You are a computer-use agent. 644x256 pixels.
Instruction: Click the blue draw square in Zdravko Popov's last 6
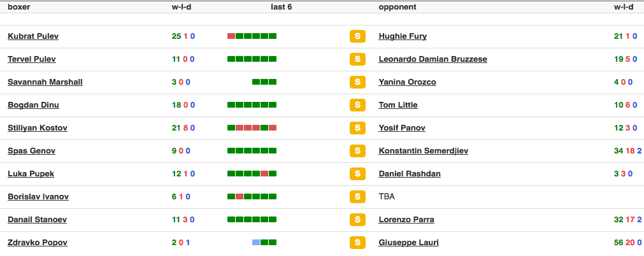point(256,243)
